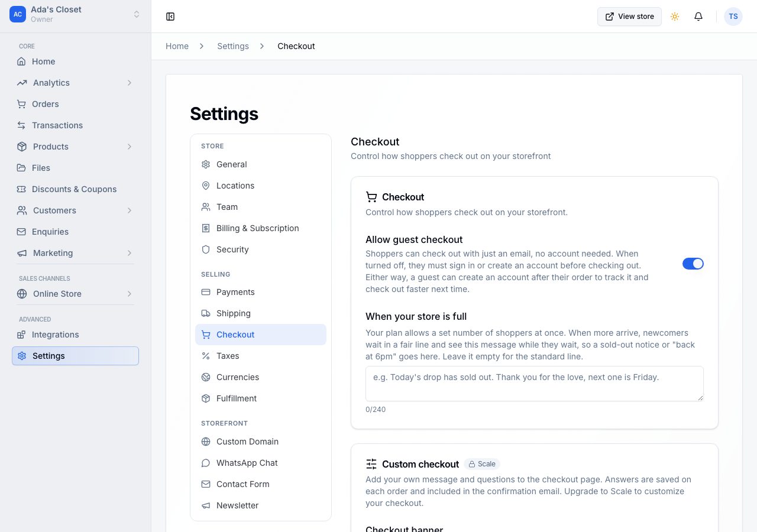Select Team in settings menu

coord(261,207)
